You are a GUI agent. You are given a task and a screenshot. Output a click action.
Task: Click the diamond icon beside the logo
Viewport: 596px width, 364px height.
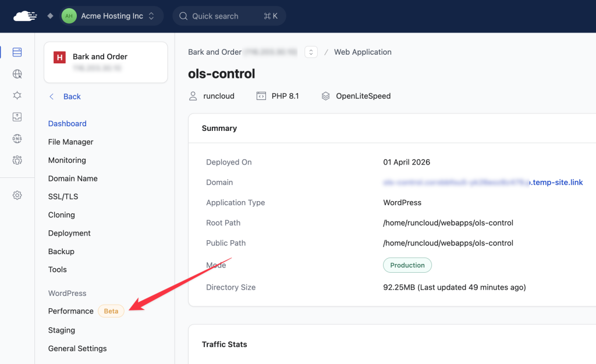click(x=50, y=16)
